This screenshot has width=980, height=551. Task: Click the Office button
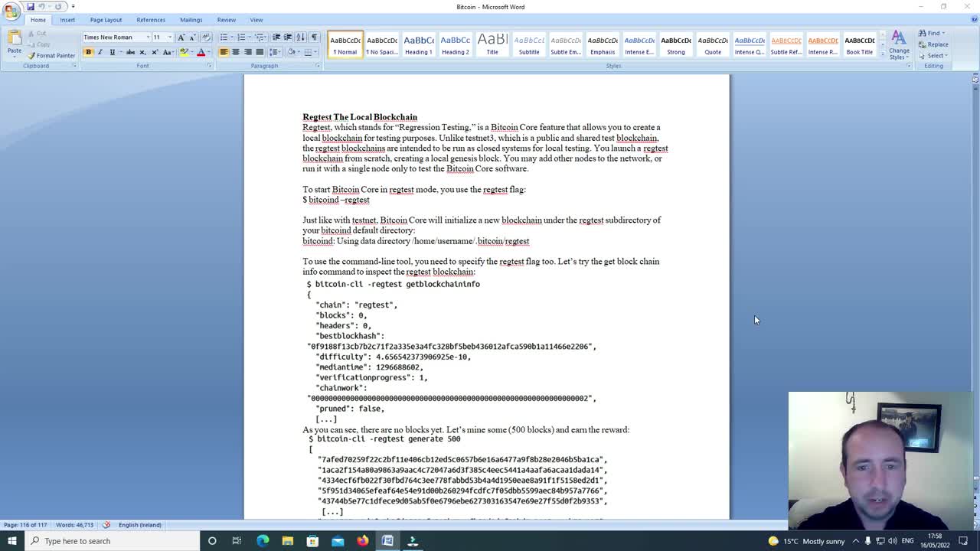[x=11, y=10]
